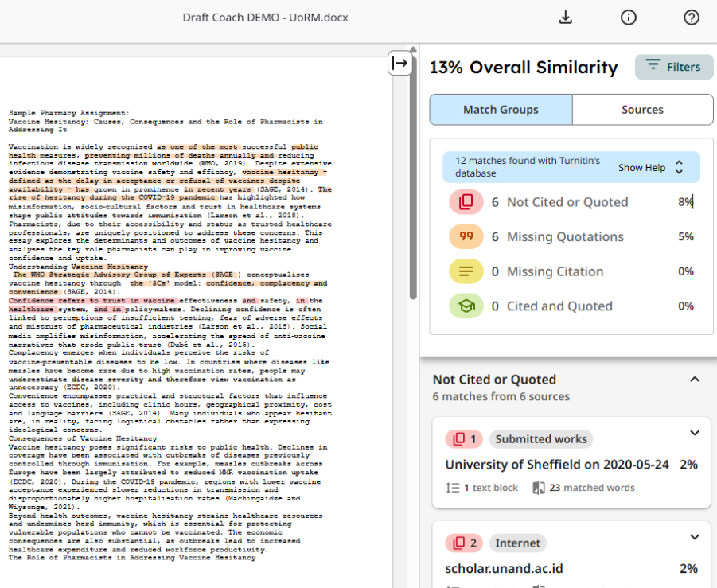This screenshot has width=717, height=588.
Task: Collapse the Not Cited or Quoted section
Action: (x=694, y=380)
